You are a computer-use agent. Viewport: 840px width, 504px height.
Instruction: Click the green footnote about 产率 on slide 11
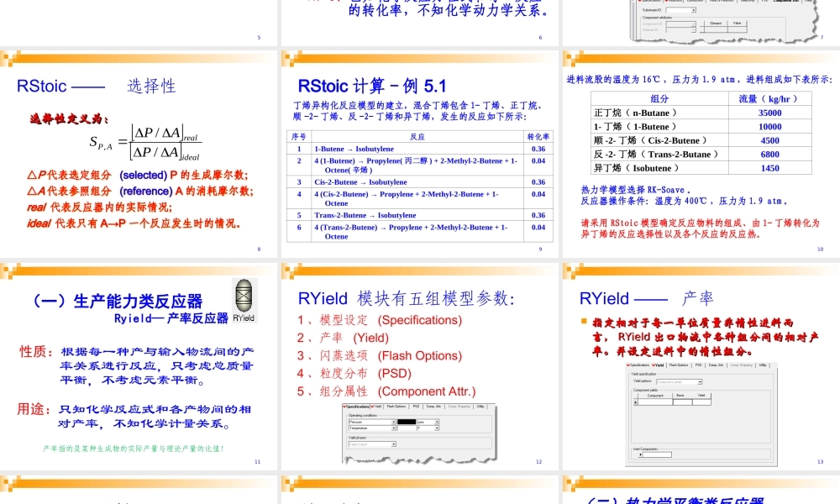tap(134, 449)
